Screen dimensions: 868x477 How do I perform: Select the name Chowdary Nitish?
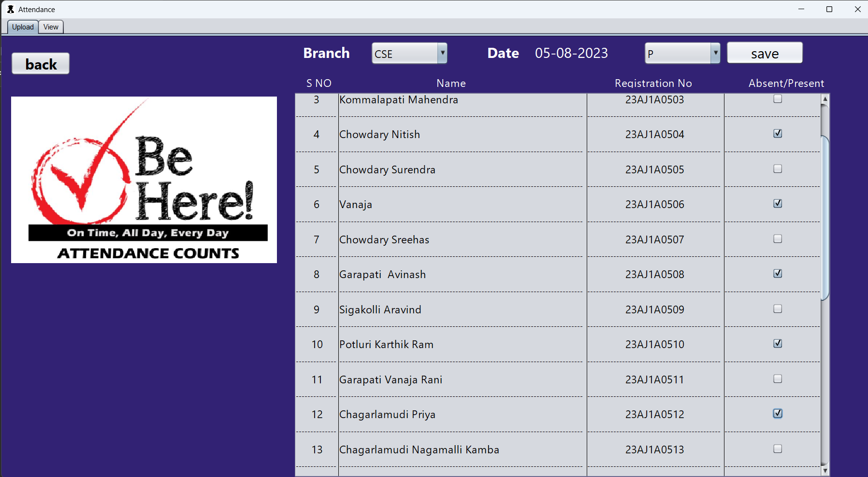point(379,135)
